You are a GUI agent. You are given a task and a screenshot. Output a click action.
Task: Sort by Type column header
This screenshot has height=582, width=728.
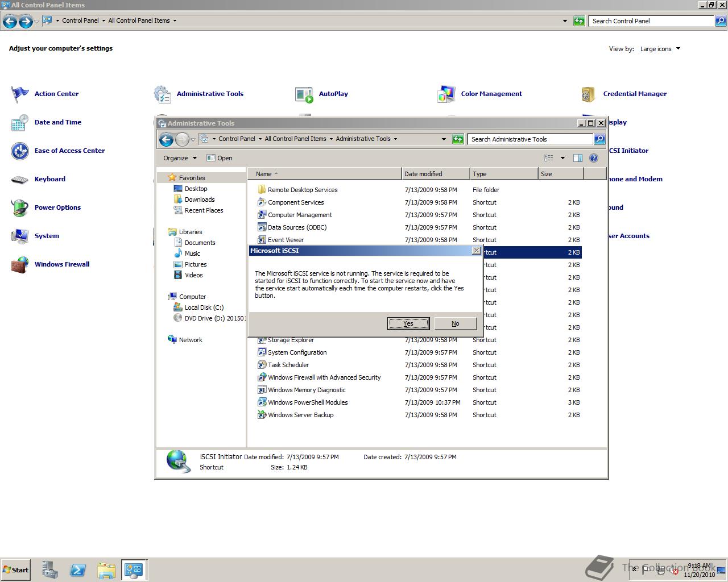click(504, 174)
